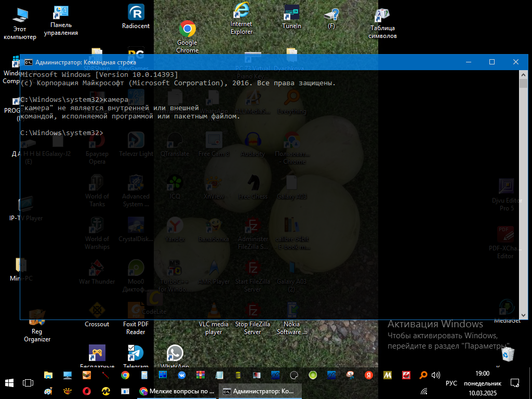Launch WinRAR from the taskbar
This screenshot has width=532, height=399.
(201, 375)
